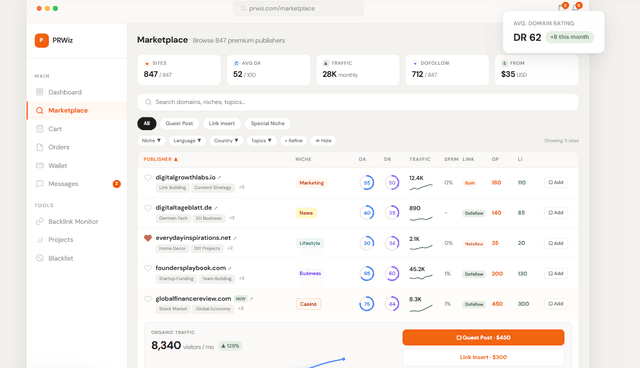Favorite foundersplaybook.com with the heart

(148, 268)
